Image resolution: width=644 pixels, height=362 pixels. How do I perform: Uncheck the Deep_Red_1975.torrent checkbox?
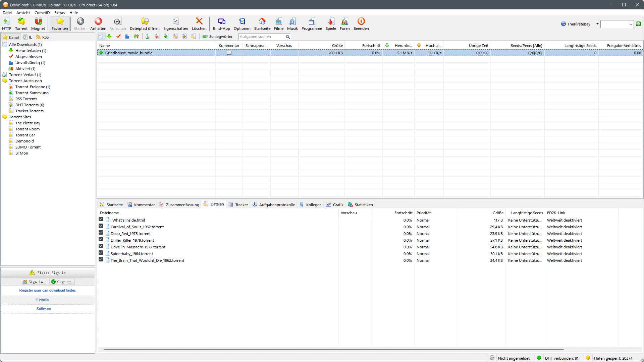tap(101, 233)
